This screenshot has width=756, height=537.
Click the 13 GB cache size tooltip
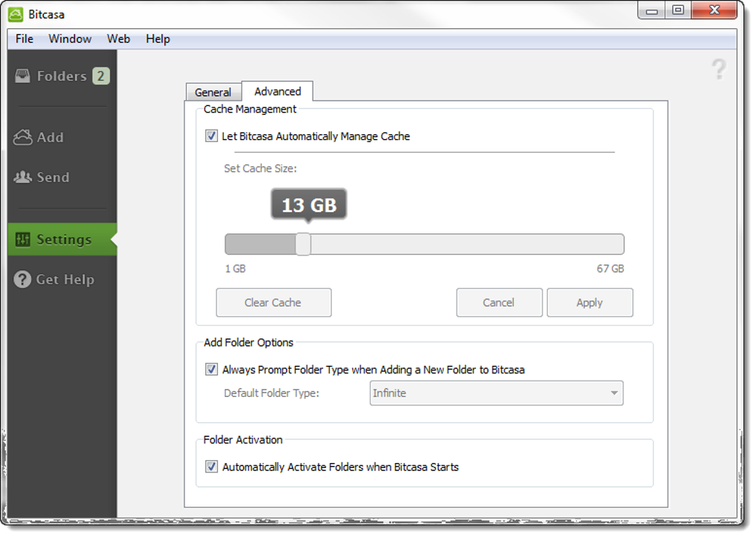tap(308, 204)
